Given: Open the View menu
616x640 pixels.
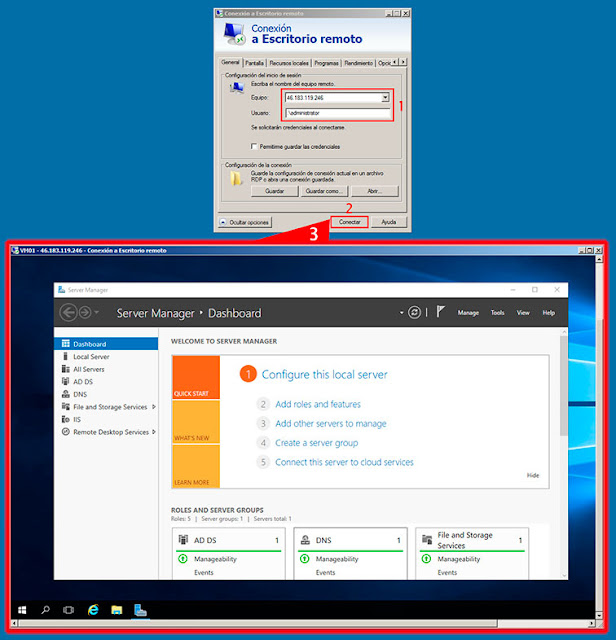Looking at the screenshot, I should coord(523,313).
